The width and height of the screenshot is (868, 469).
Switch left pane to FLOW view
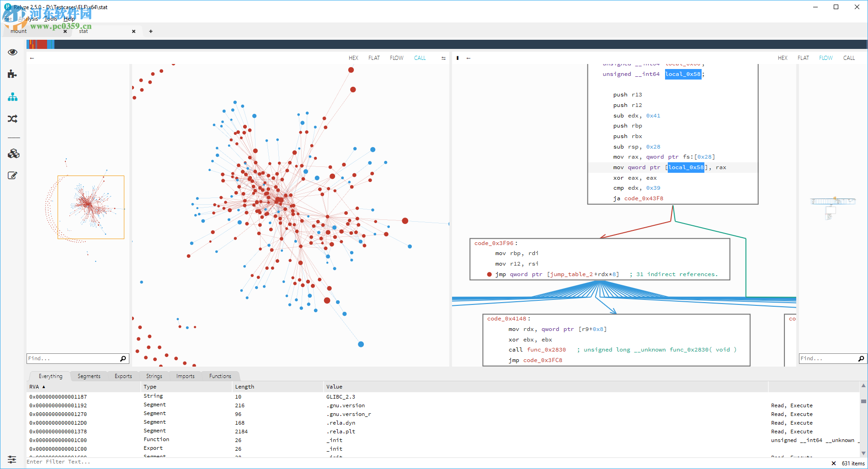[396, 58]
